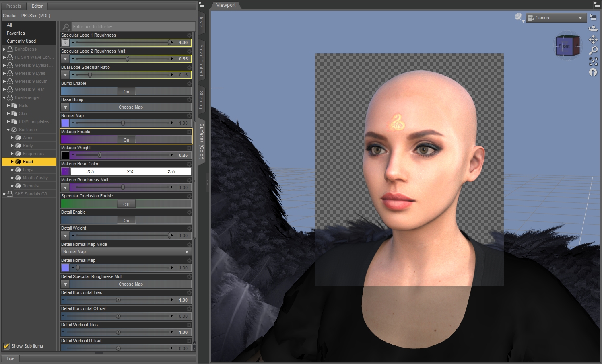The width and height of the screenshot is (602, 364).
Task: Click the Specular Lobe 2 Roughness Mult slider
Action: [x=123, y=59]
